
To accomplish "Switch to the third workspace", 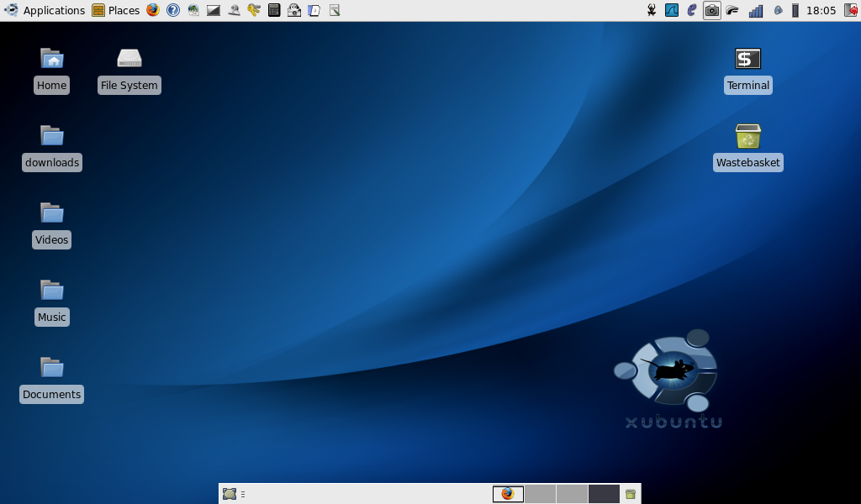I will (x=572, y=494).
